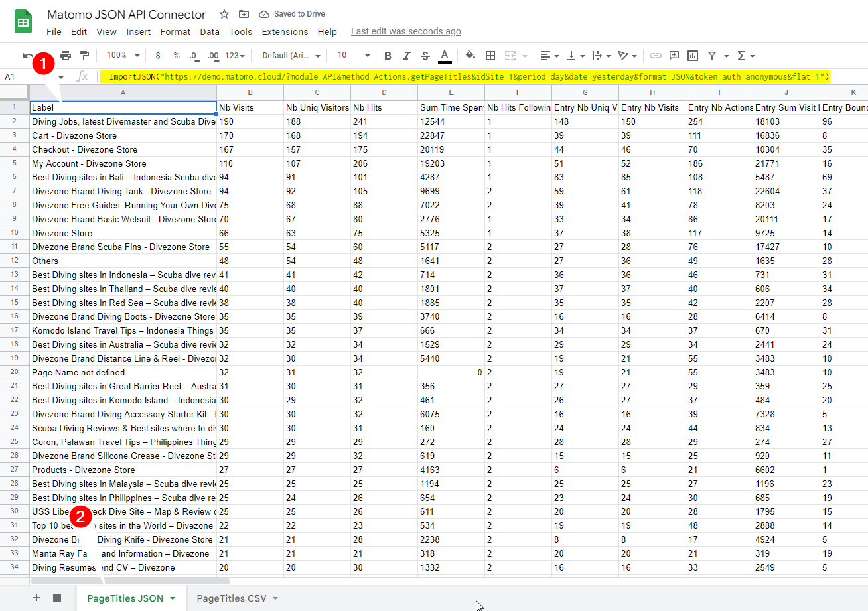
Task: Open the File menu
Action: [54, 32]
